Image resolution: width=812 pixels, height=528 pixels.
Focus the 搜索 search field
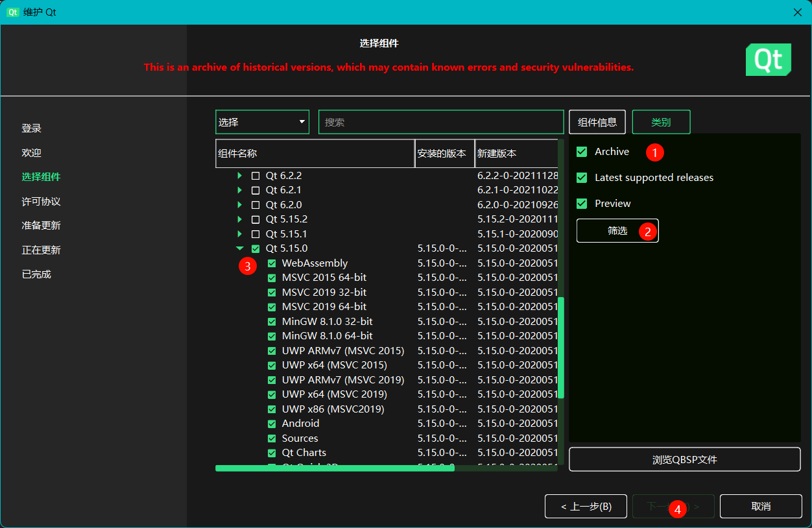pos(441,122)
